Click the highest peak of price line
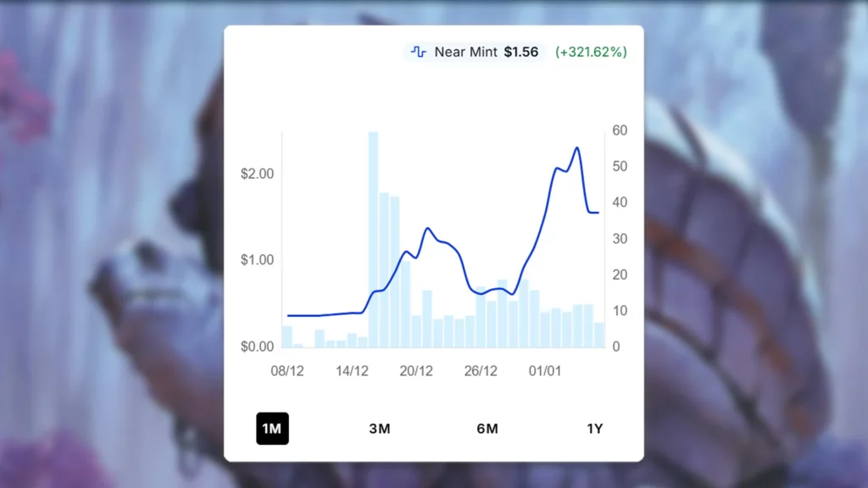 tap(577, 148)
